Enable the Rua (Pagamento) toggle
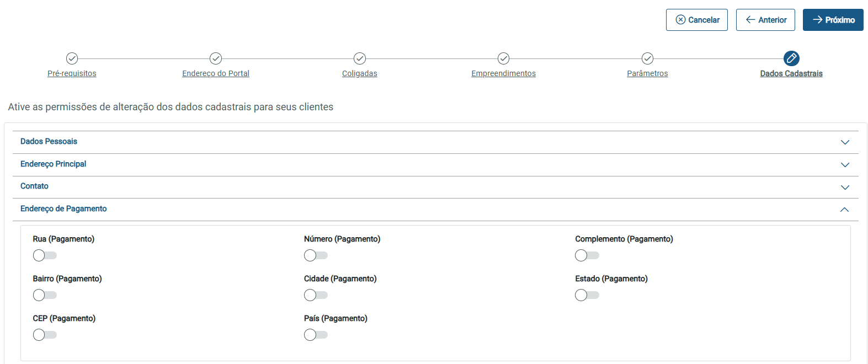868x364 pixels. pyautogui.click(x=45, y=255)
